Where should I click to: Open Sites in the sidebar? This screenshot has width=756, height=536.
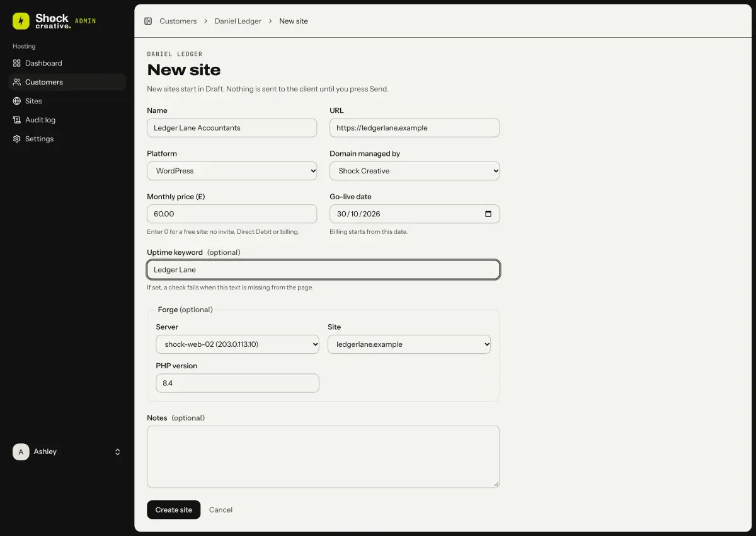[x=67, y=101]
